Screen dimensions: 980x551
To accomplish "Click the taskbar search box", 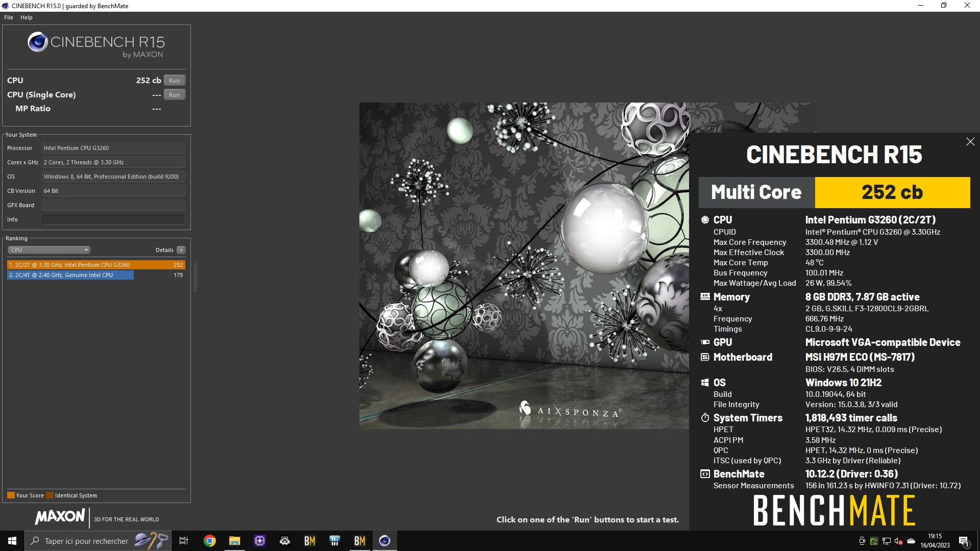I will (98, 541).
